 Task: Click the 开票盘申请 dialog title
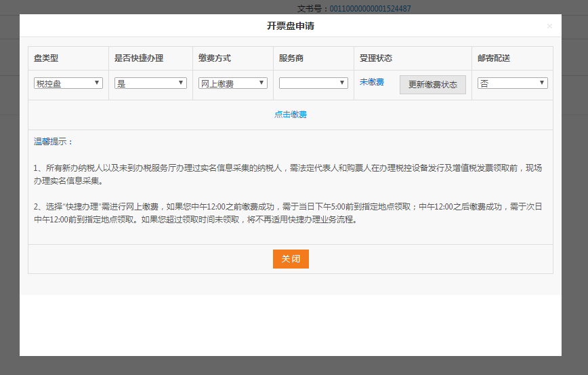[x=290, y=26]
